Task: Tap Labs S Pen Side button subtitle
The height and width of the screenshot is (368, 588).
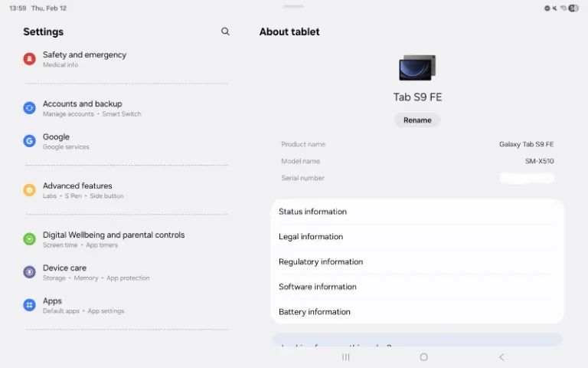Action: tap(83, 195)
